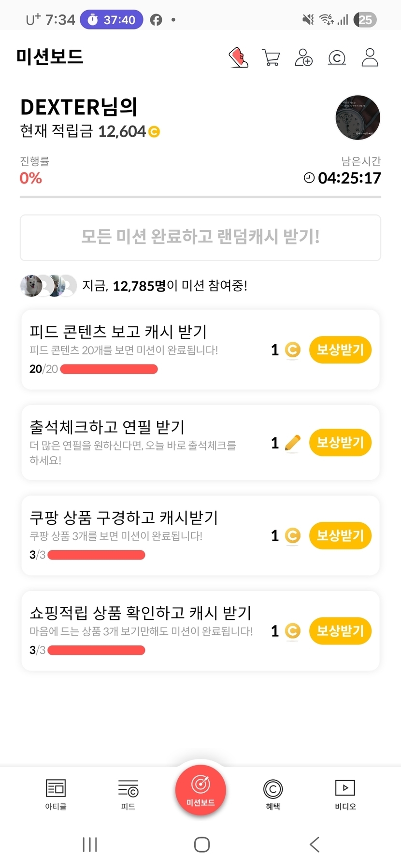Claim reward for 쇼핑적립 상품 확인하고 캐시 받기
Image resolution: width=401 pixels, height=868 pixels.
[340, 630]
